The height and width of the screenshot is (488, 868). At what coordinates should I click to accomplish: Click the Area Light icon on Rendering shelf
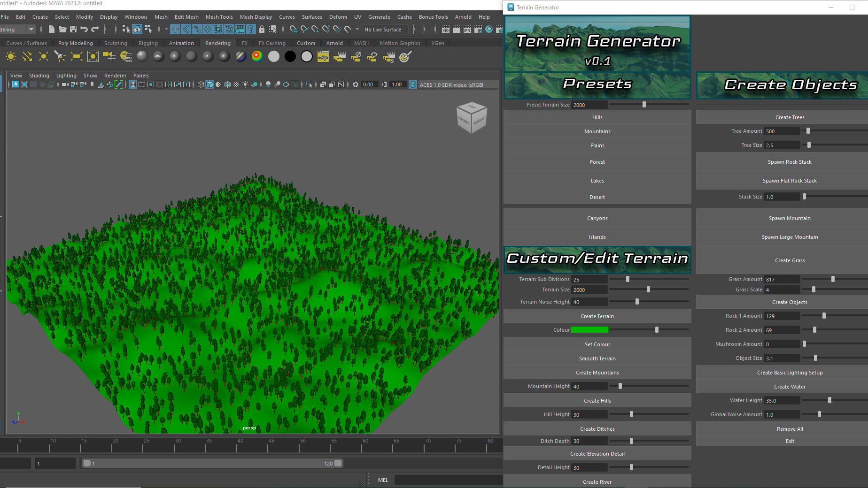(x=77, y=57)
